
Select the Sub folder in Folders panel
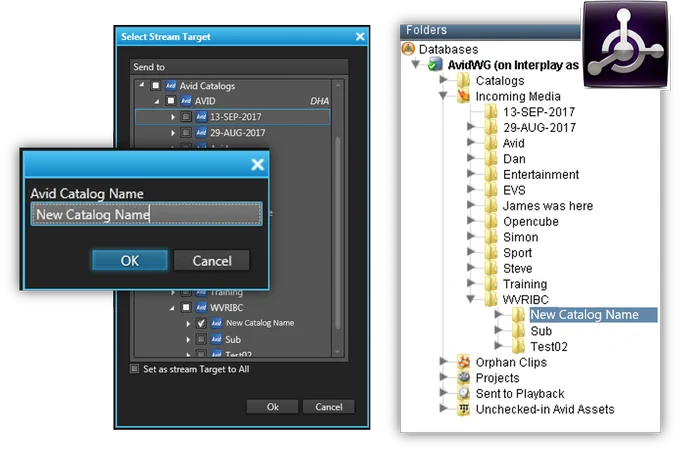tap(541, 331)
